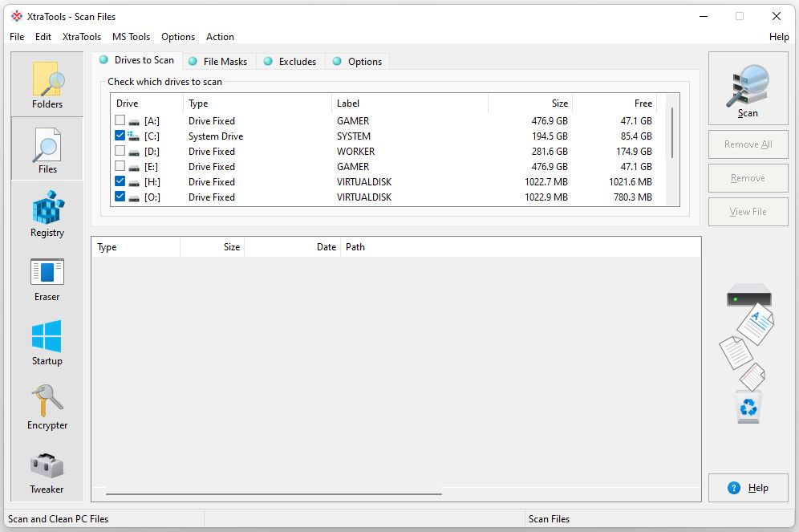Open the Help menu in menu bar

pos(779,37)
